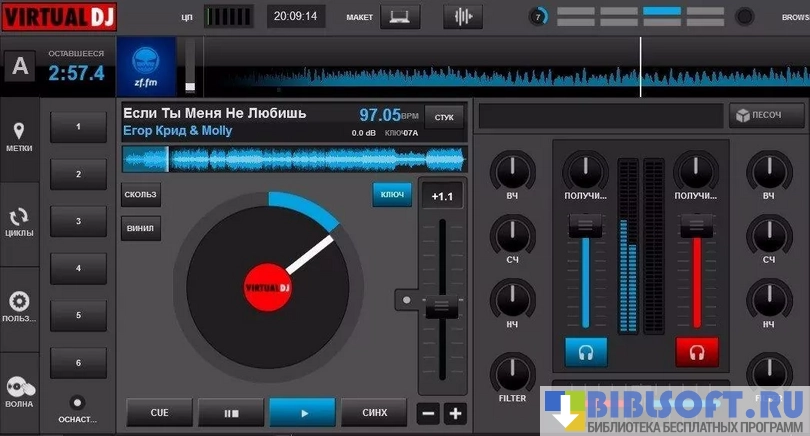Enable red headphone cue for right deck
810x436 pixels.
(696, 351)
